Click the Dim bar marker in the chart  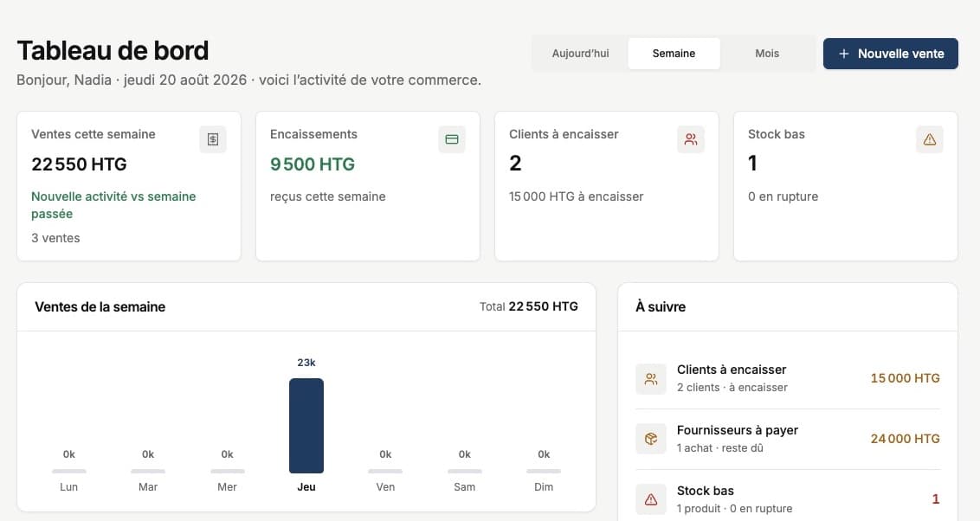click(544, 471)
